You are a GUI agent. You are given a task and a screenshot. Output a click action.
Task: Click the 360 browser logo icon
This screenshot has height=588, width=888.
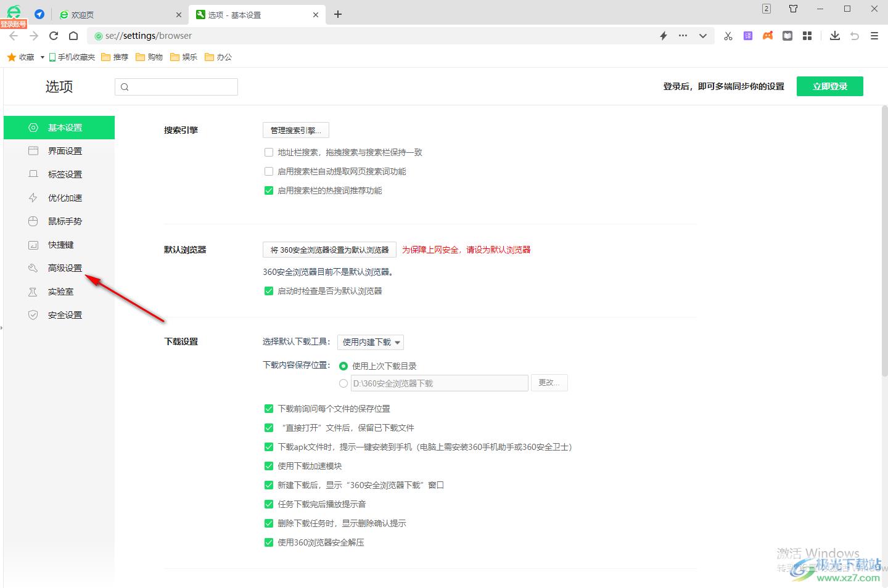pyautogui.click(x=14, y=12)
